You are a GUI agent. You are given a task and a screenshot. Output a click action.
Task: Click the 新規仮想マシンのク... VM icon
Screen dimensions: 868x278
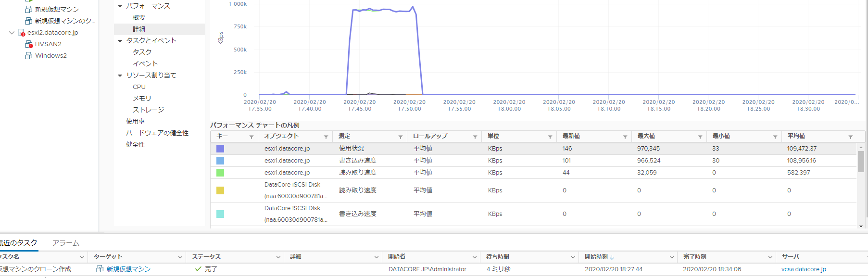pyautogui.click(x=29, y=21)
